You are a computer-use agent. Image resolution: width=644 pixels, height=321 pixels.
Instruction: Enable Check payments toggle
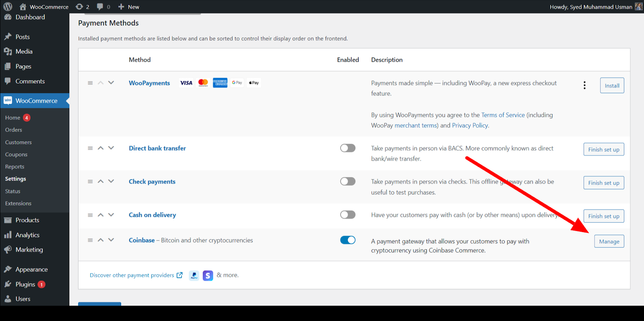point(348,181)
